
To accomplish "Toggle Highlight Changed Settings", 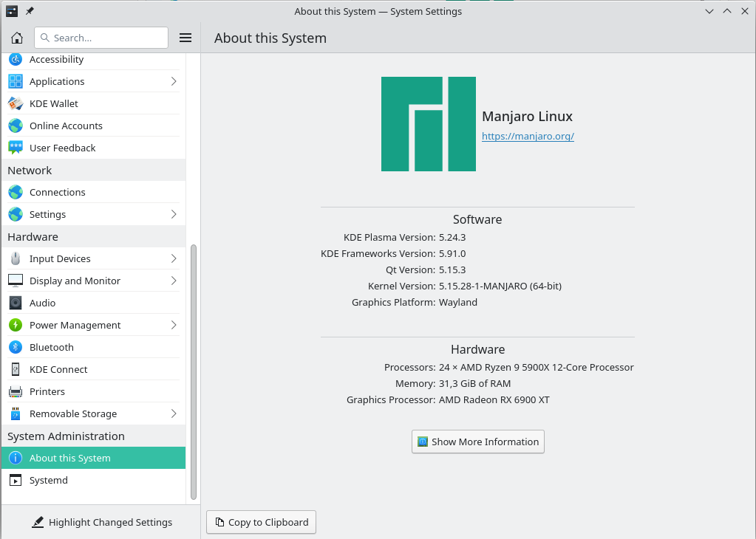I will tap(102, 522).
